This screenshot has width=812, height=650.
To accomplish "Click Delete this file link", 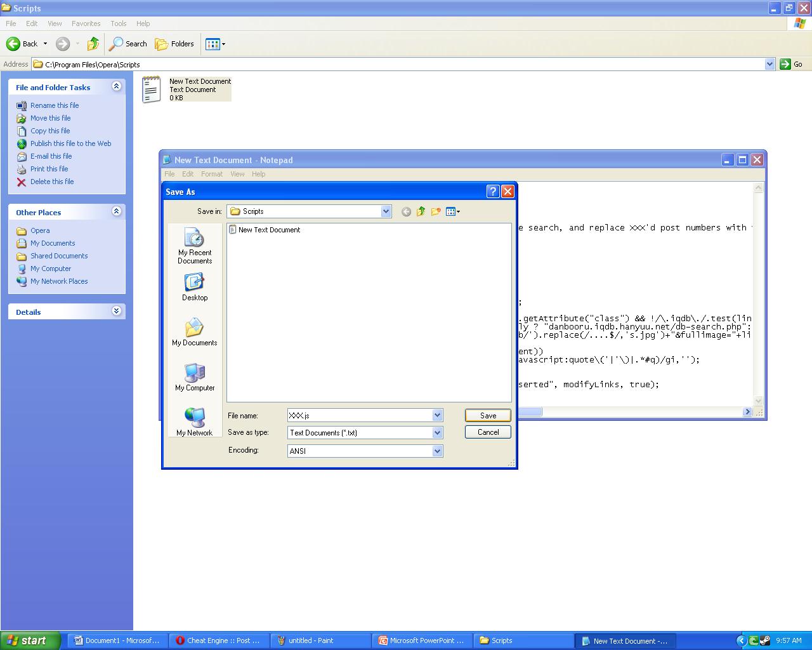I will tap(52, 182).
